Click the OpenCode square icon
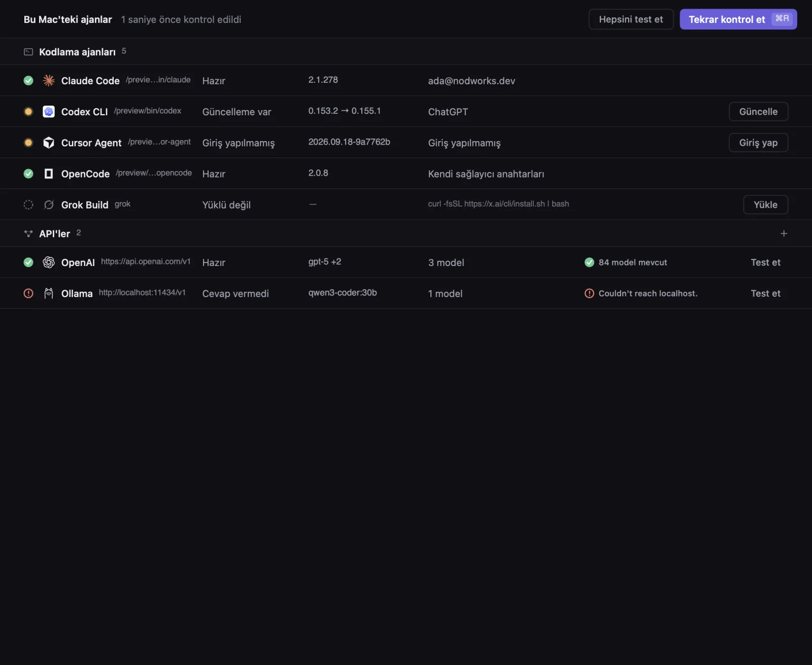812x665 pixels. coord(49,174)
